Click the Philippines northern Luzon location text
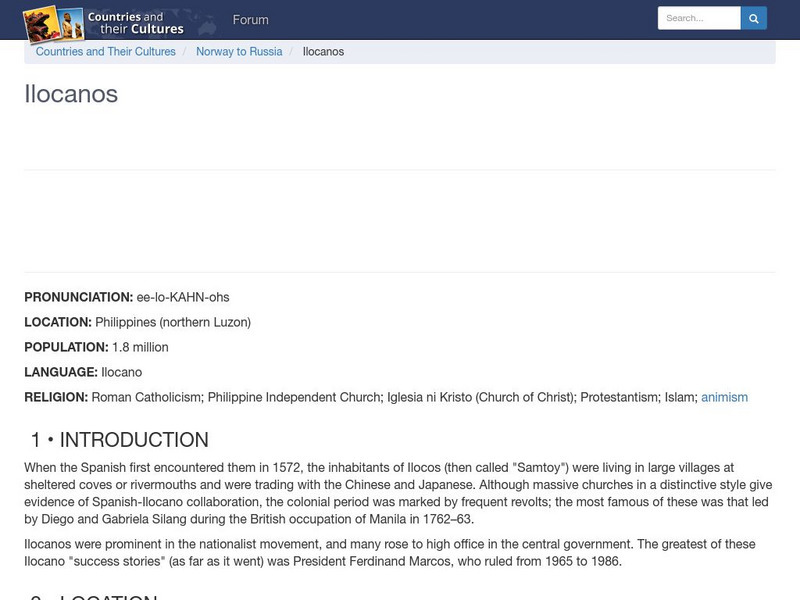 click(x=173, y=322)
